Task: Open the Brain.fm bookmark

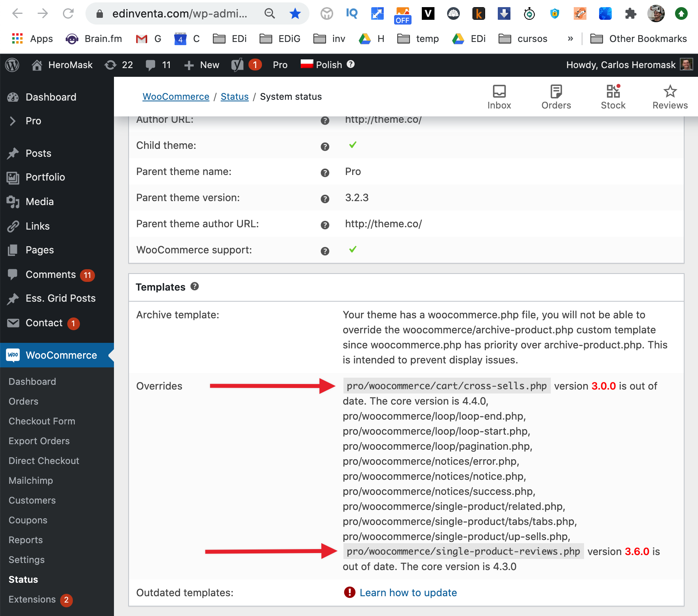Action: pyautogui.click(x=94, y=38)
